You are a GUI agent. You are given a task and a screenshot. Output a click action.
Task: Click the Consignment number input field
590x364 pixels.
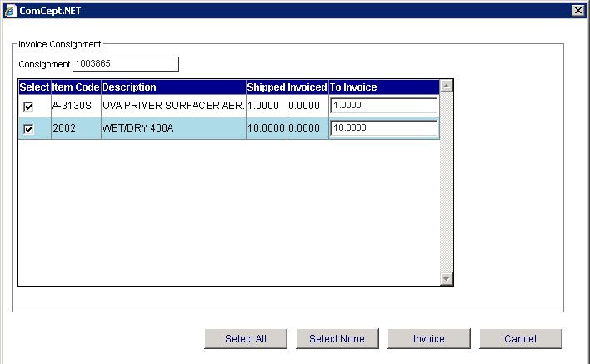tap(126, 64)
